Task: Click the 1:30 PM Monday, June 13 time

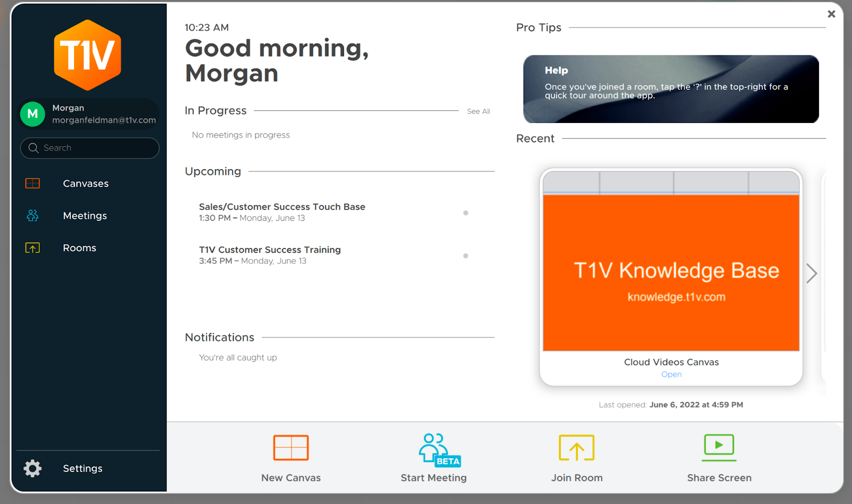Action: [252, 218]
